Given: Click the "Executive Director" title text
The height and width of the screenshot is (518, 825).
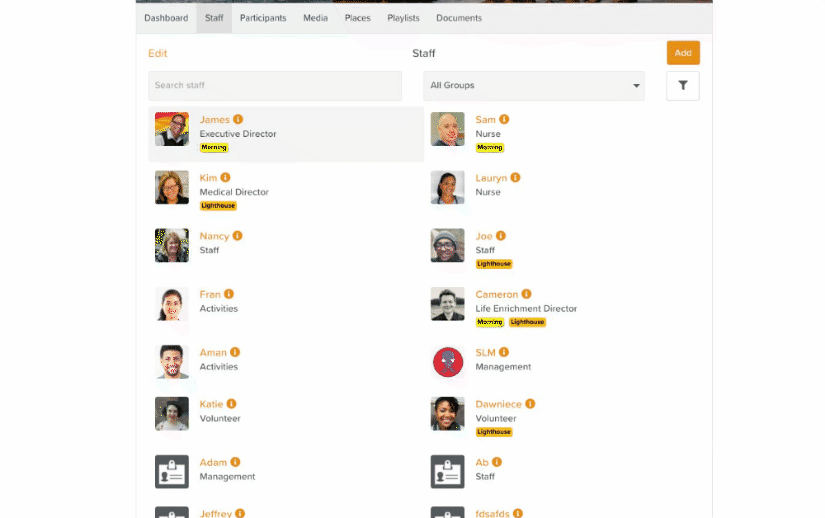Looking at the screenshot, I should pos(238,134).
